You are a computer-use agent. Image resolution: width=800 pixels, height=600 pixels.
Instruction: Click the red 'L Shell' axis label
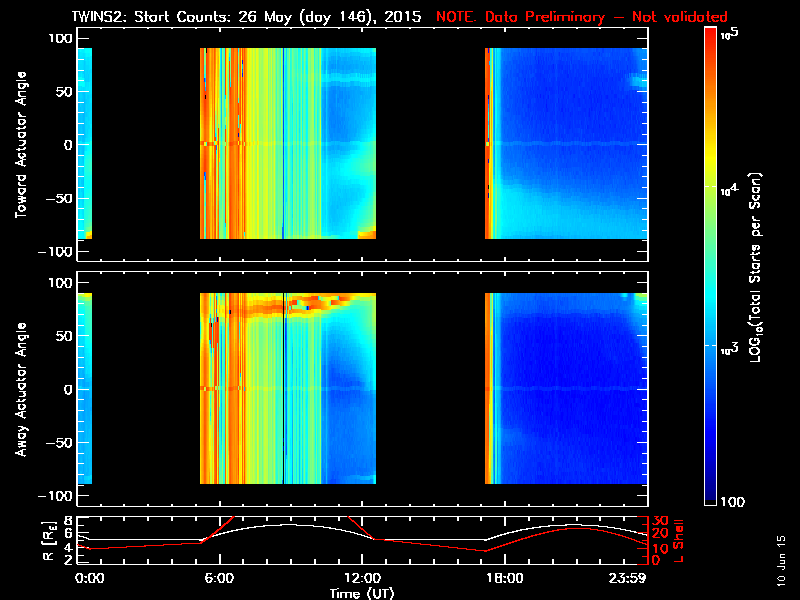coord(680,540)
